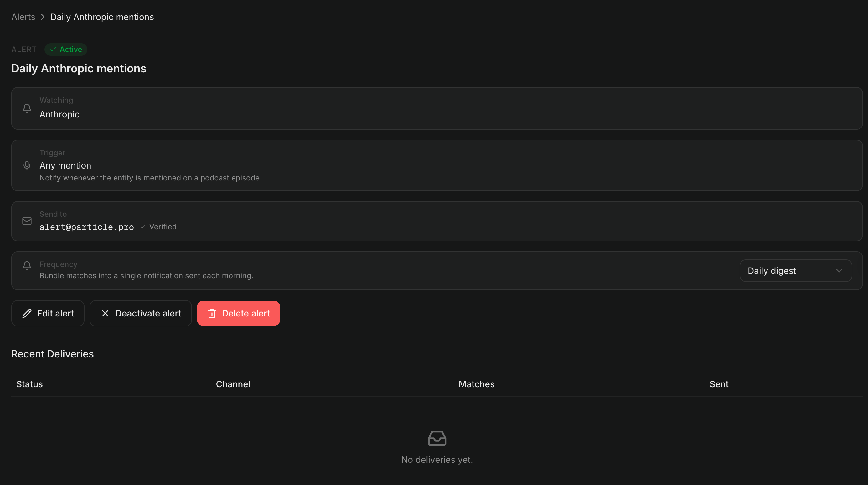868x485 pixels.
Task: Click the trash icon on Delete alert
Action: click(212, 313)
